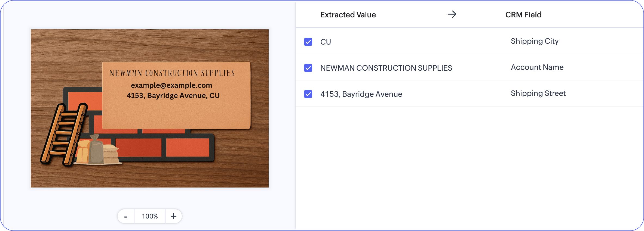The width and height of the screenshot is (644, 231).
Task: Open the Shipping City field mapping
Action: 535,41
